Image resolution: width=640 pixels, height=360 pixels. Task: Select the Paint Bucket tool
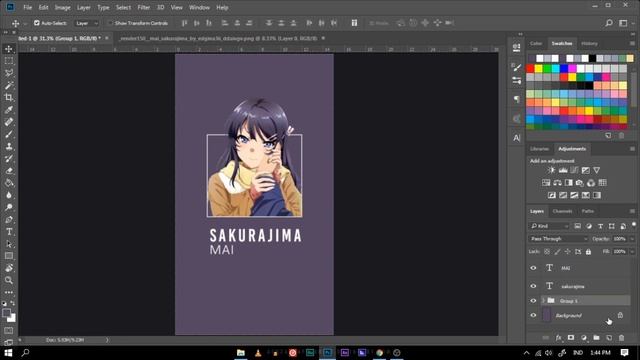pos(9,183)
